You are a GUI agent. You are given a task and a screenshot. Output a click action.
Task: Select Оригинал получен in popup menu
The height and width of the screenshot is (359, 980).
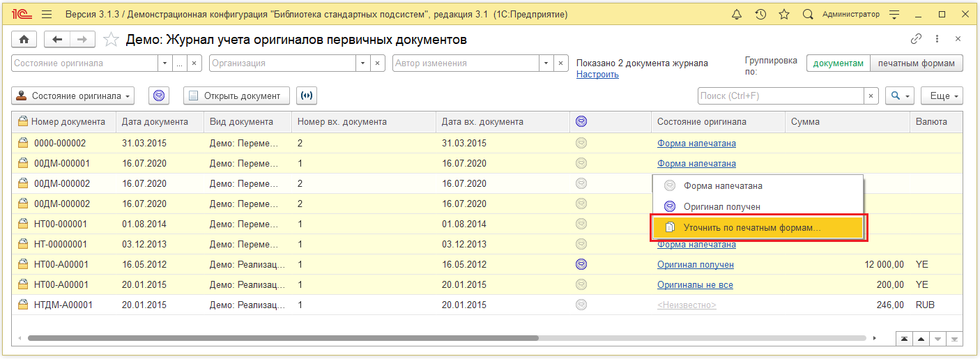coord(758,206)
